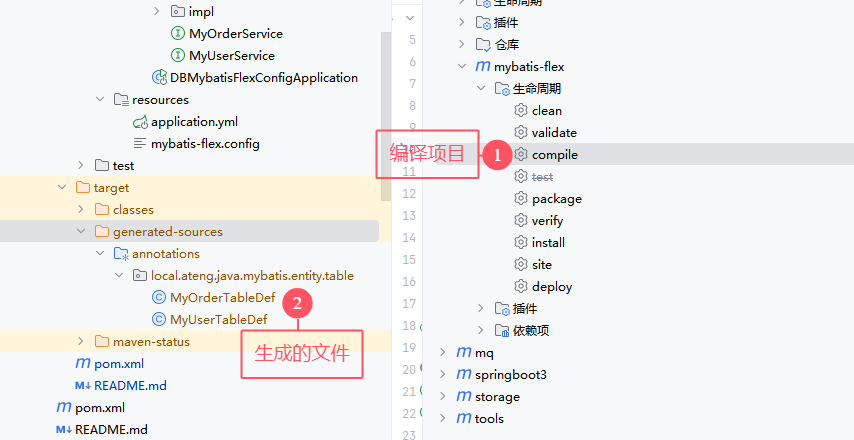
Task: Click the MyUserService interface icon
Action: coord(177,56)
